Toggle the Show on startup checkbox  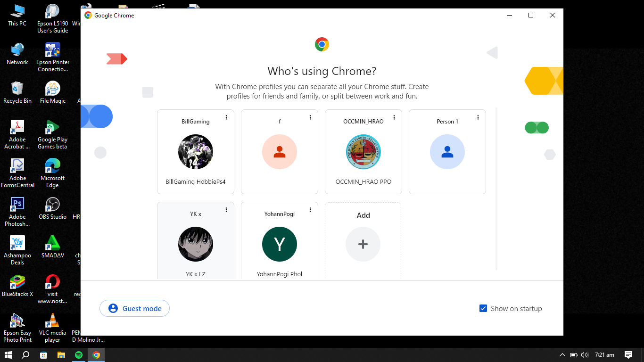coord(483,308)
